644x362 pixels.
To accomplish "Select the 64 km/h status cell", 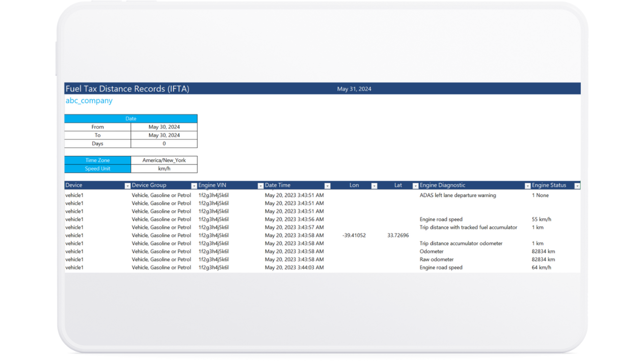I will pos(541,267).
